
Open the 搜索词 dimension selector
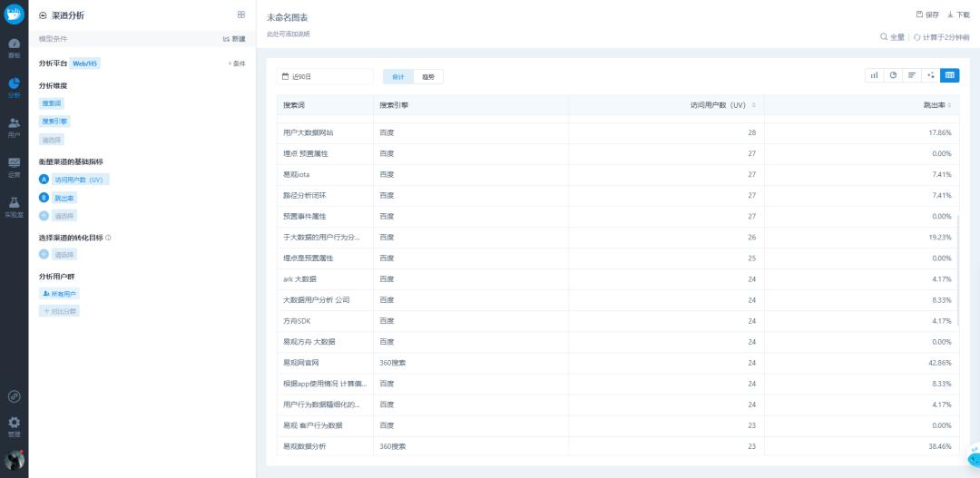tap(52, 103)
